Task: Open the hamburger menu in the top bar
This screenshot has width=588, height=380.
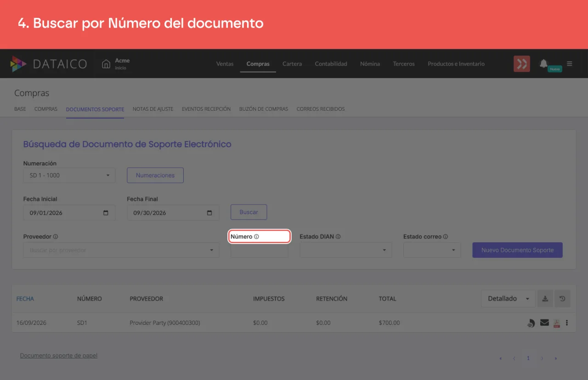Action: (x=570, y=64)
